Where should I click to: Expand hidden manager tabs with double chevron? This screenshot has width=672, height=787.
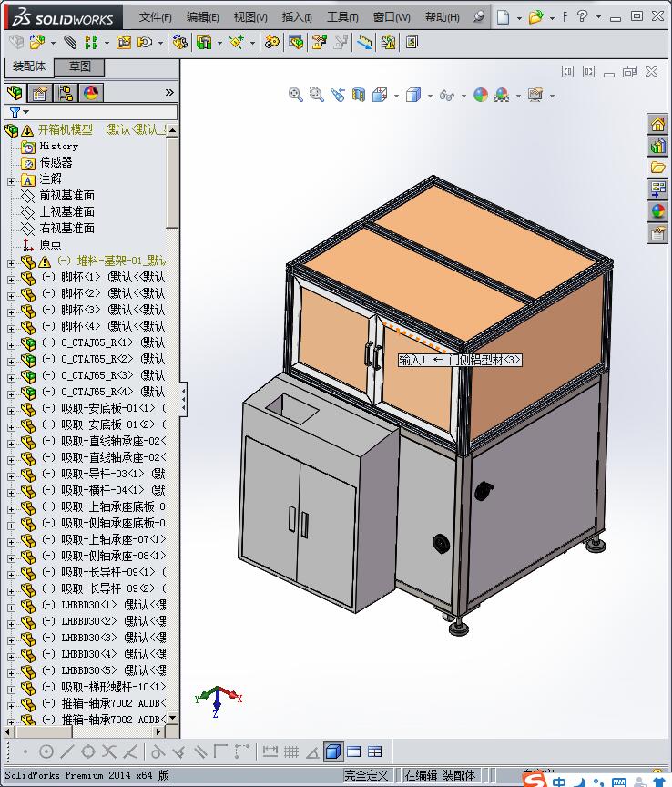[169, 92]
